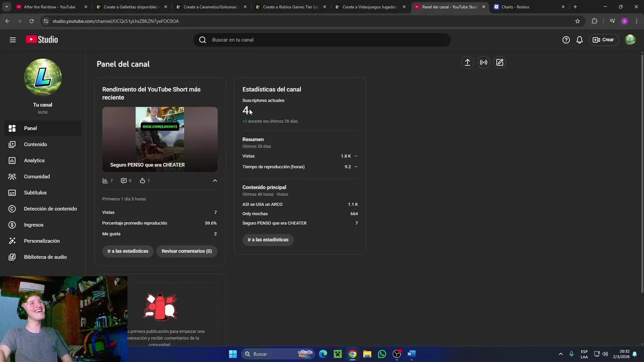Collapse the Short performance details chevron
644x362 pixels.
point(215,180)
